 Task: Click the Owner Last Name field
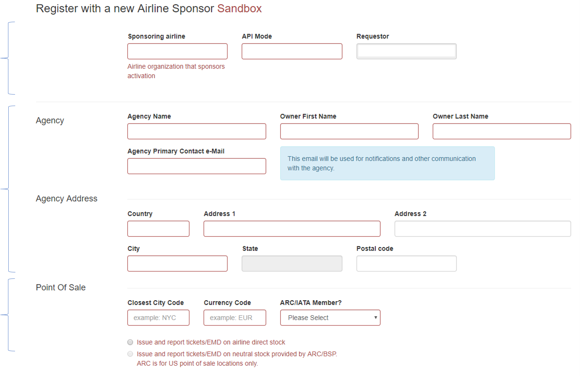tap(502, 131)
